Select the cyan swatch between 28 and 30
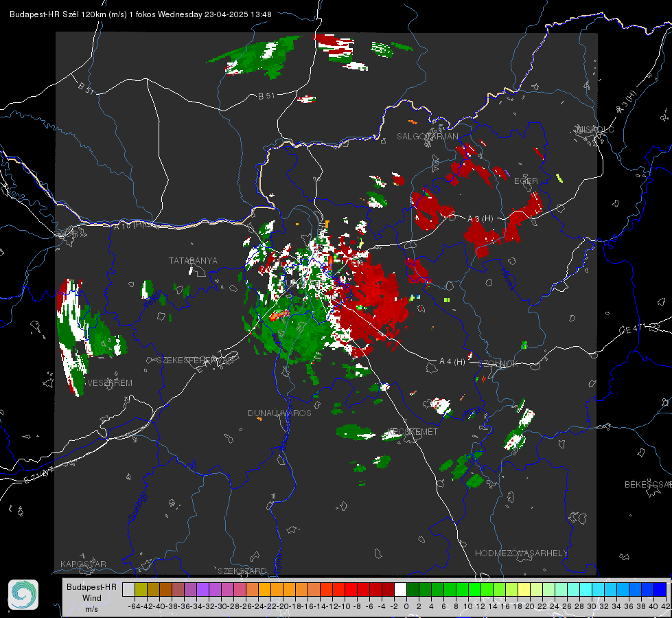This screenshot has width=672, height=618. point(586,589)
